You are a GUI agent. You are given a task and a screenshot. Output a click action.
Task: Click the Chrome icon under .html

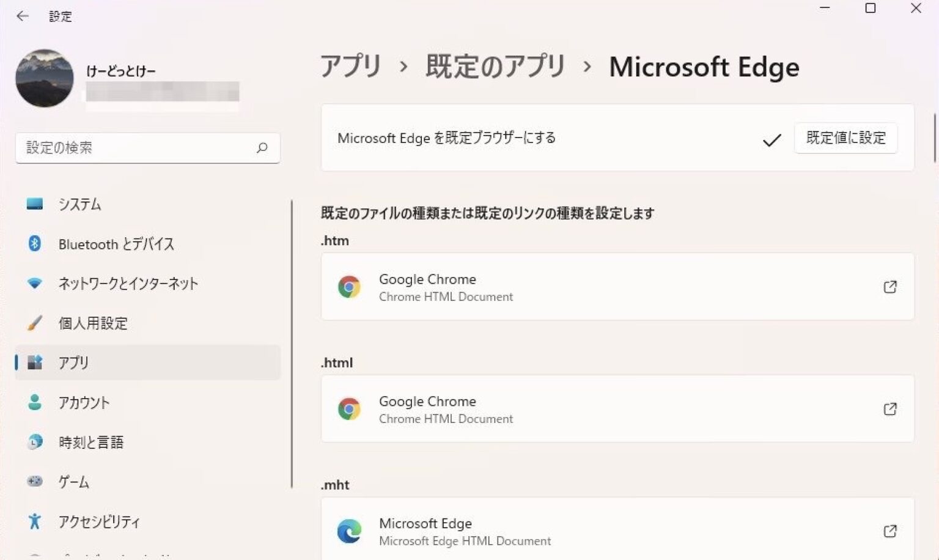click(x=349, y=409)
